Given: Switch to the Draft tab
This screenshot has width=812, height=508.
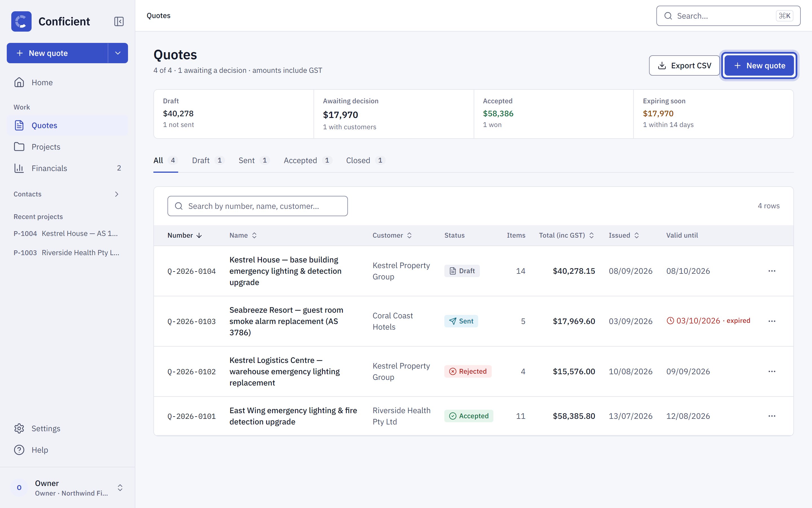Looking at the screenshot, I should click(208, 161).
